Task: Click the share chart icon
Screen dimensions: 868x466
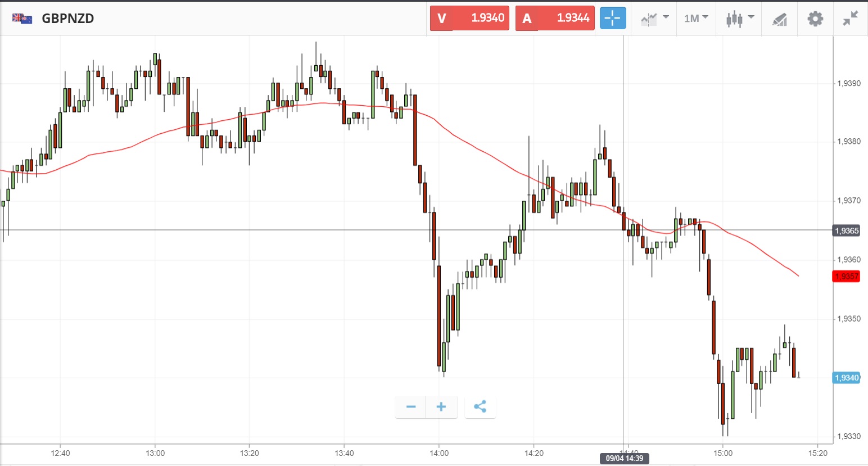Action: coord(480,407)
